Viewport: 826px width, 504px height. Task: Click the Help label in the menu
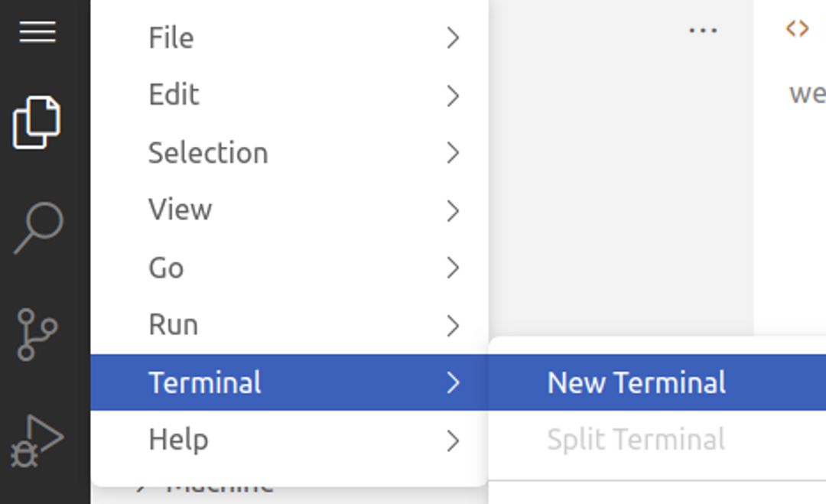point(178,440)
